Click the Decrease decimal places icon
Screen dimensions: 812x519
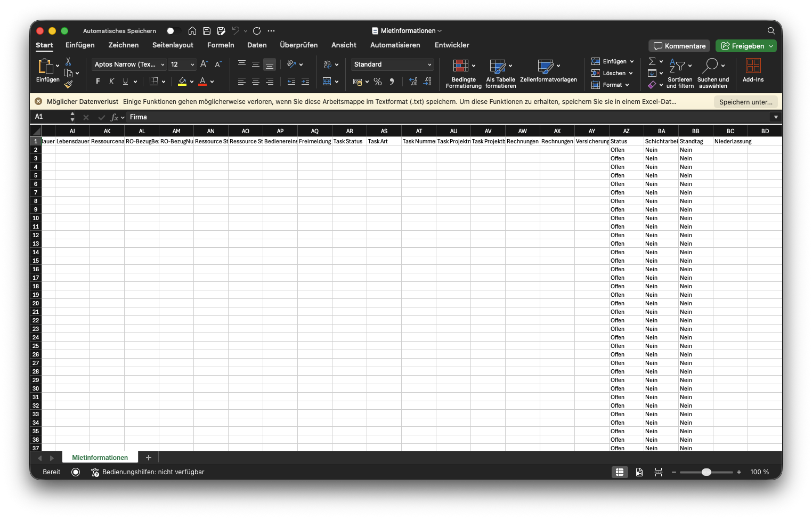[x=427, y=82]
